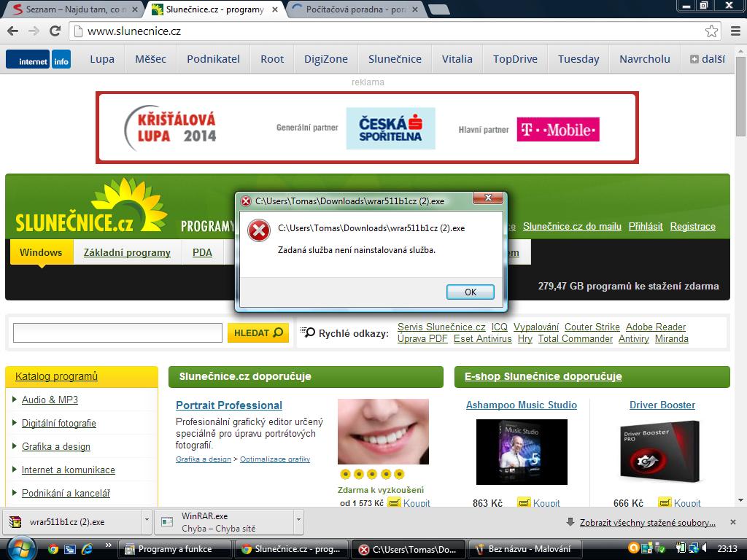Open the Základní programy tab
This screenshot has width=747, height=560.
[x=127, y=253]
